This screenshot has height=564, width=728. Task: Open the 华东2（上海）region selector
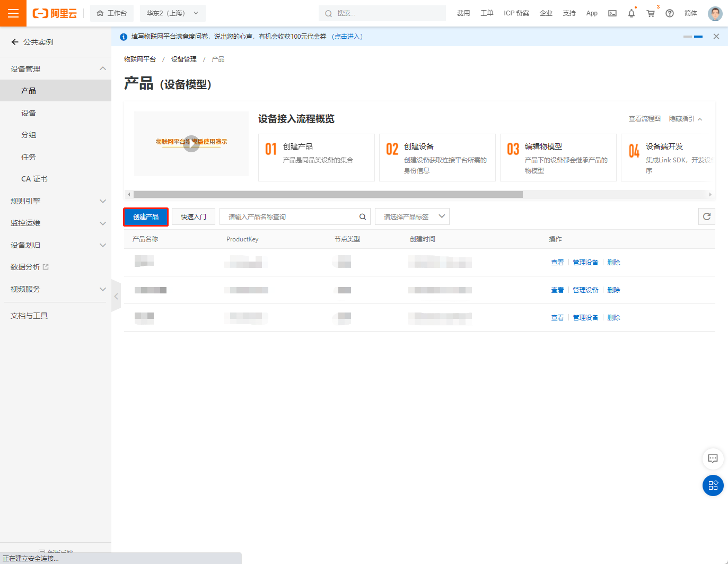(x=172, y=13)
